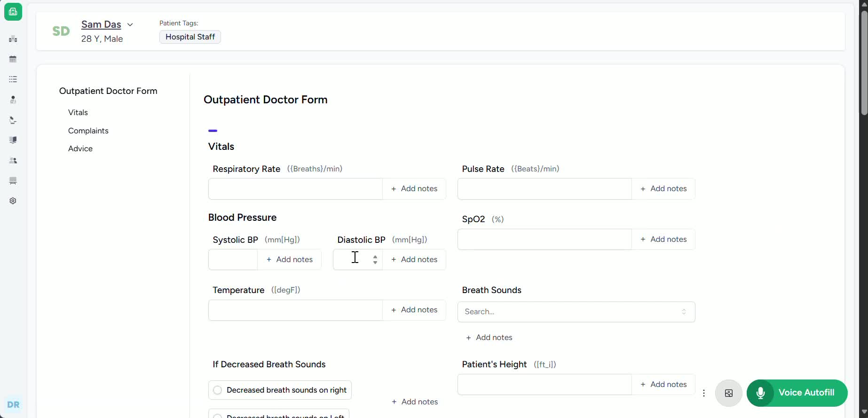Open the settings gear sidebar icon

click(13, 201)
